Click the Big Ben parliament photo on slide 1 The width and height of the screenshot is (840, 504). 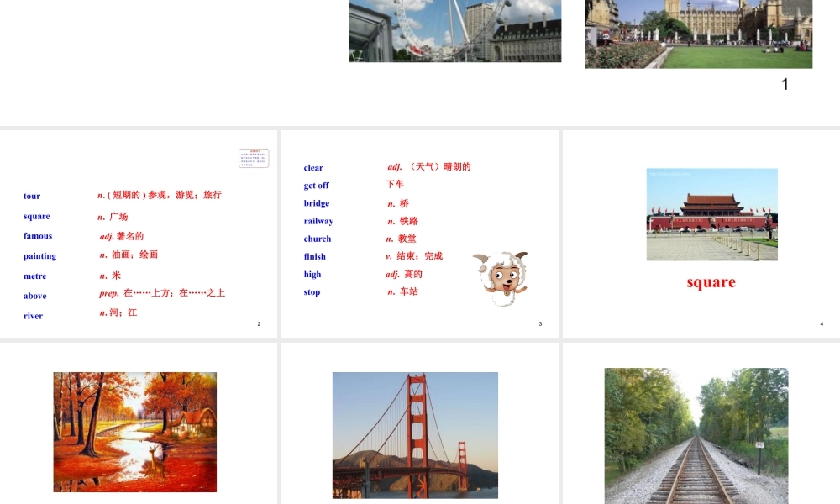point(698,34)
